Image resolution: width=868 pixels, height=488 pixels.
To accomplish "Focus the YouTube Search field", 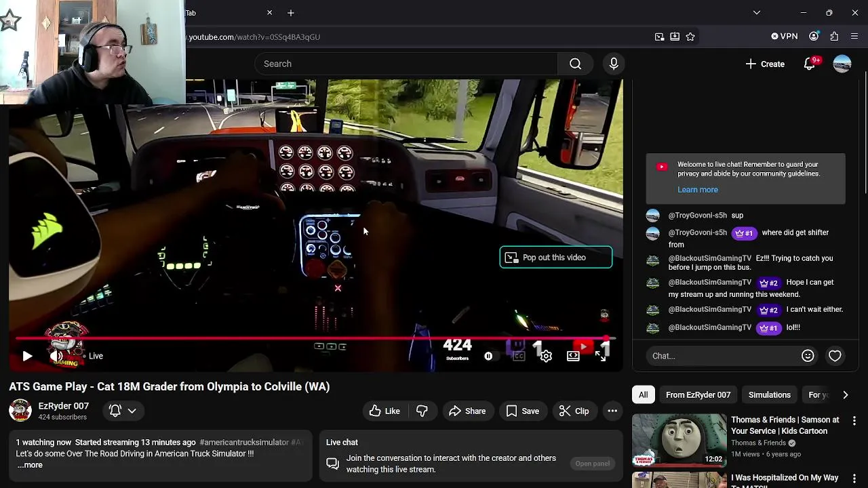I will click(406, 64).
